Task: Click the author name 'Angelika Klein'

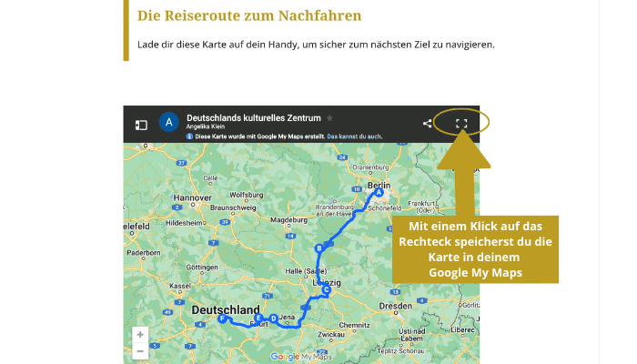Action: [x=206, y=126]
